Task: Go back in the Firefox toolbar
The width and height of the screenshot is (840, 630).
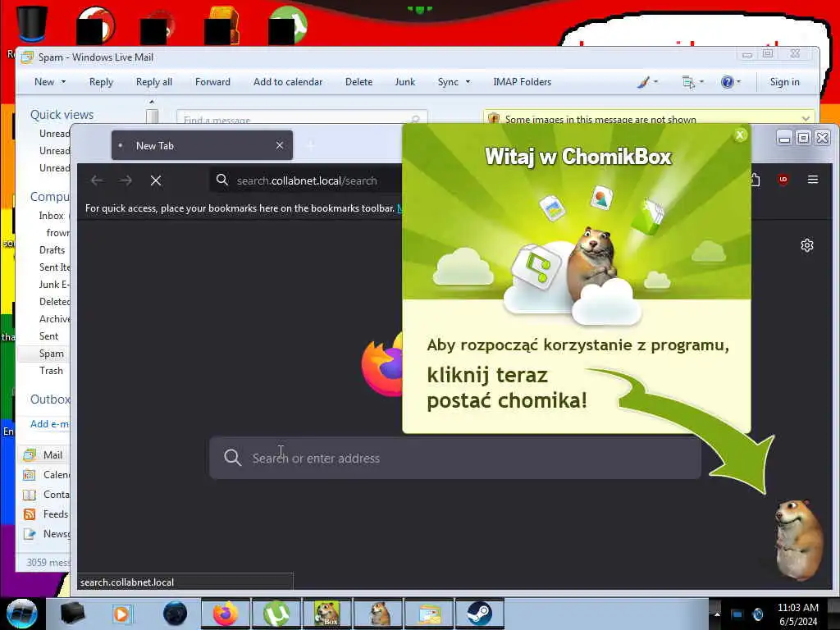Action: click(x=97, y=180)
